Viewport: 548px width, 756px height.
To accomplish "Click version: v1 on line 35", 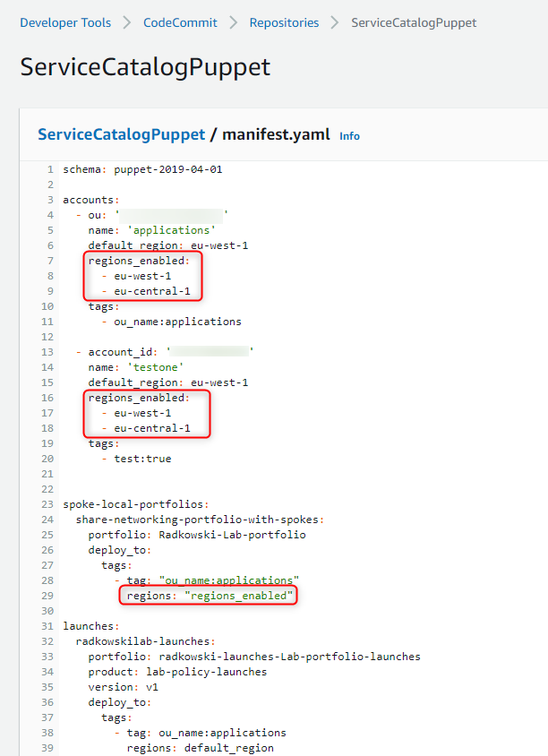I will [x=123, y=687].
